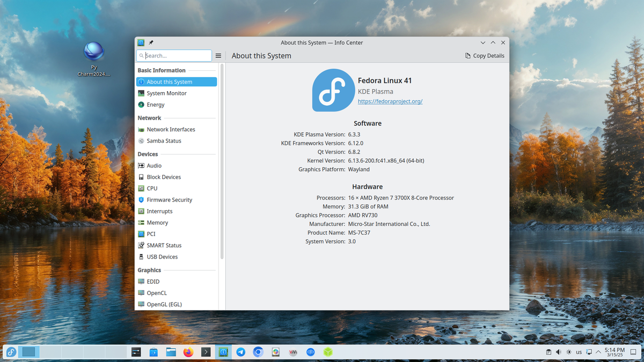Click the 'us' keyboard layout indicator
This screenshot has height=362, width=644.
(579, 352)
